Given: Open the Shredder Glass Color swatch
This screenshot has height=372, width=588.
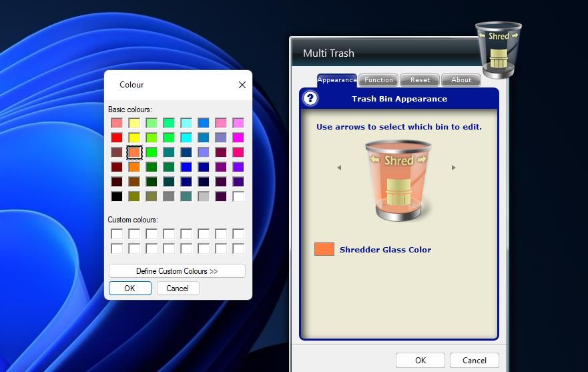Looking at the screenshot, I should (x=324, y=249).
